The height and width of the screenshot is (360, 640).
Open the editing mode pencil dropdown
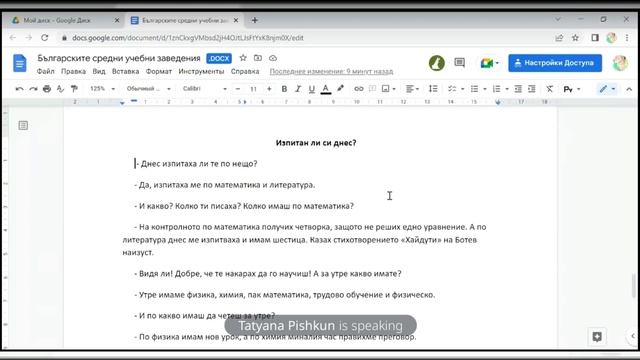(607, 89)
